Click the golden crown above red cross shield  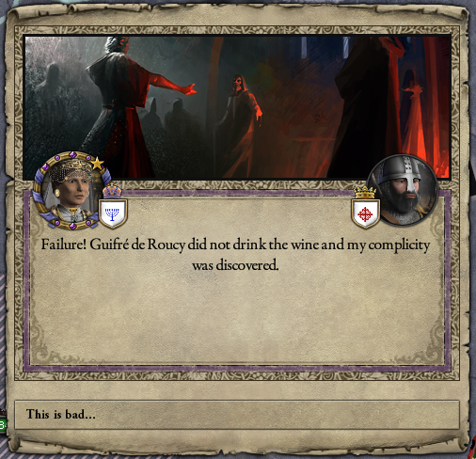(365, 193)
